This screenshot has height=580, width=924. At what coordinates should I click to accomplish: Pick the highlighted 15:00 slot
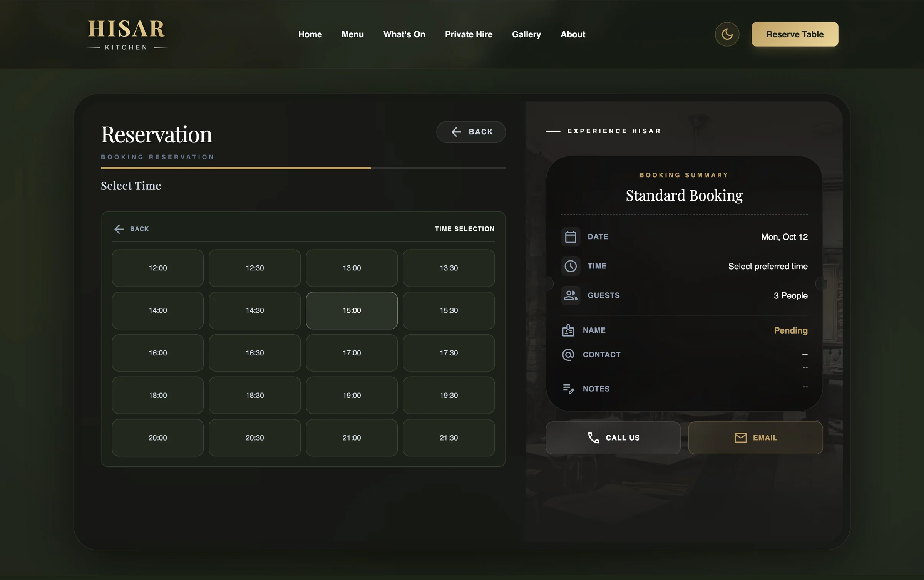coord(352,310)
